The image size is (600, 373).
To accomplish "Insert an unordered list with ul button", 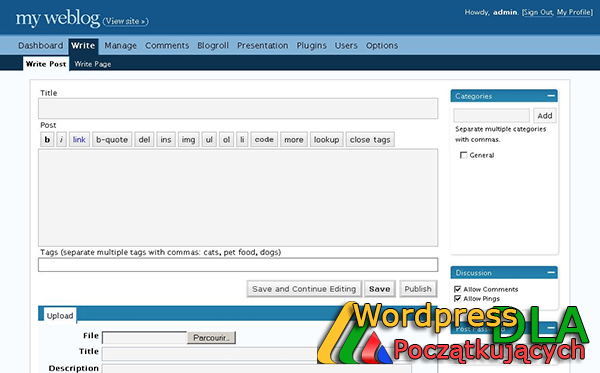I will pos(209,140).
